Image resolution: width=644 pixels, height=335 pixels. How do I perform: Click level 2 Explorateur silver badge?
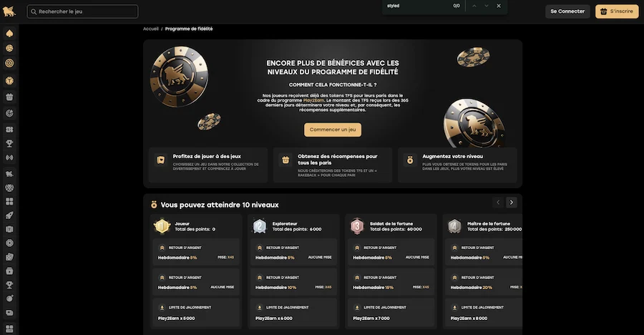[x=260, y=226]
